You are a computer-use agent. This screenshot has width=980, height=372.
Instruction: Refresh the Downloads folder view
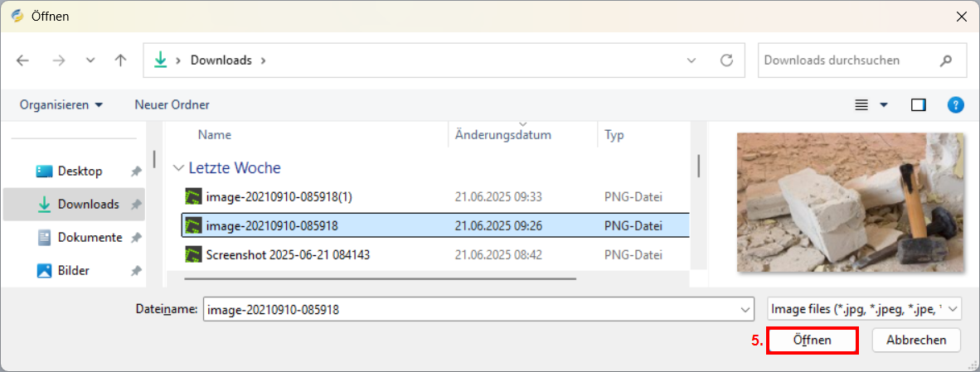point(727,60)
